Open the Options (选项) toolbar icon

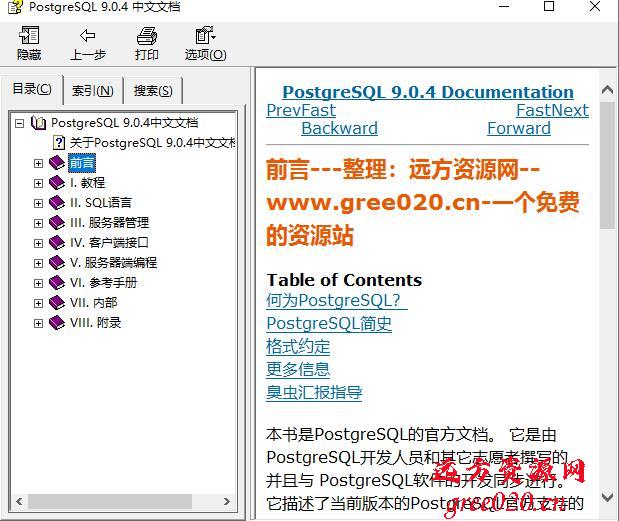[x=205, y=37]
